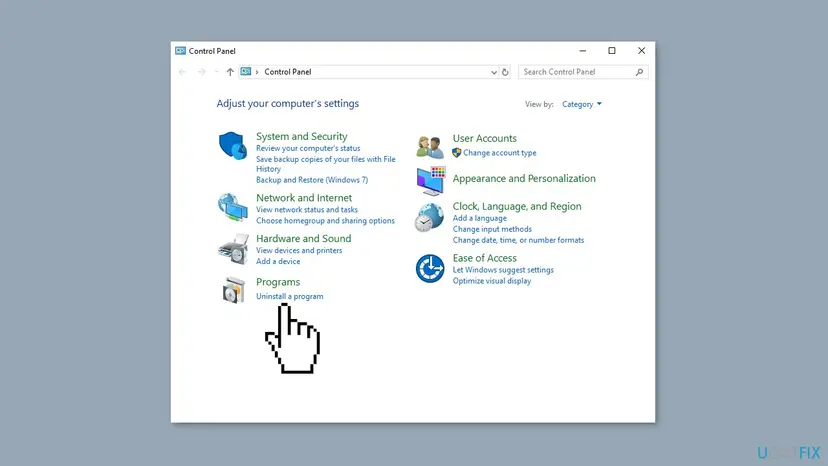Click Optimize visual display link
This screenshot has width=828, height=466.
pyautogui.click(x=492, y=281)
